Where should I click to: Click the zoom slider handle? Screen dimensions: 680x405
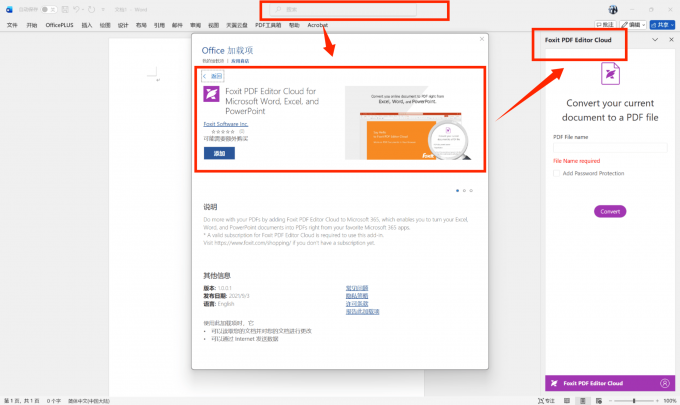click(x=634, y=401)
